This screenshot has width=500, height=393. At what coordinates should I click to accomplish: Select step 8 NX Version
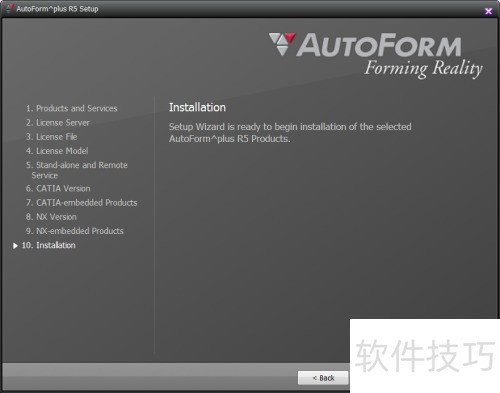[x=51, y=217]
